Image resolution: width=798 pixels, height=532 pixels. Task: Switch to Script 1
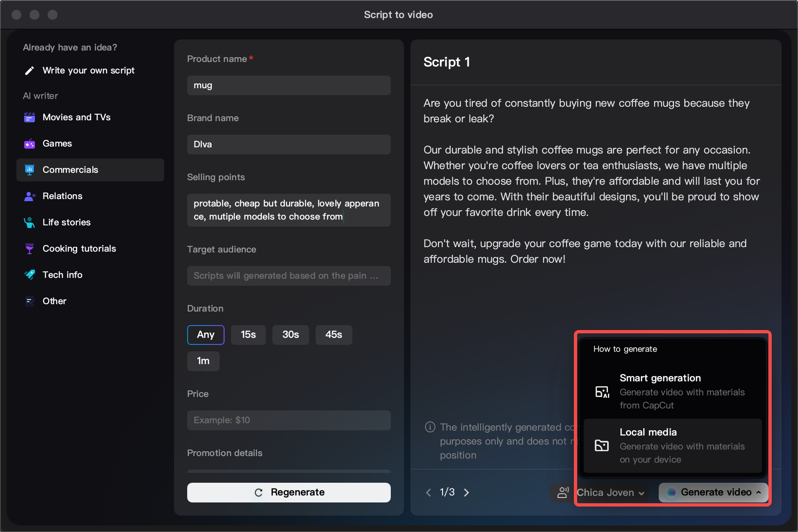447,62
